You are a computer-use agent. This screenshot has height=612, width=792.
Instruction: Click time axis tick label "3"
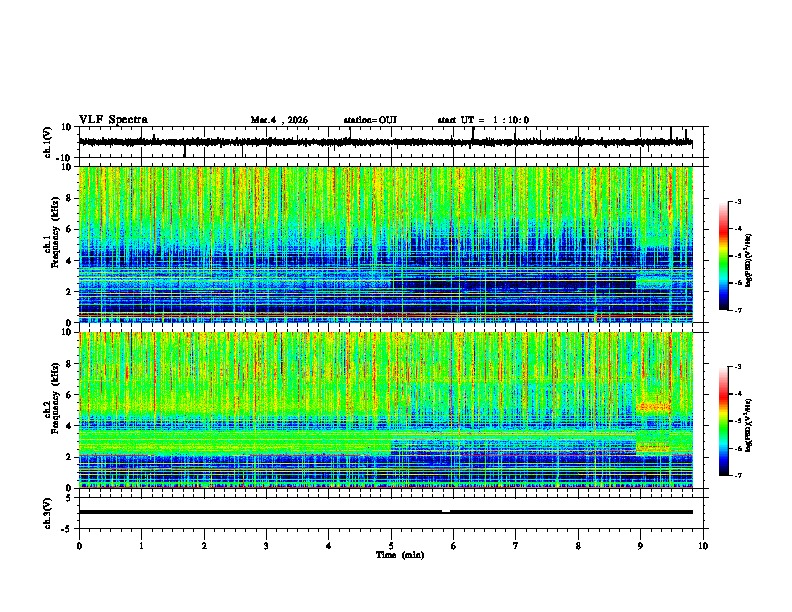tap(266, 546)
